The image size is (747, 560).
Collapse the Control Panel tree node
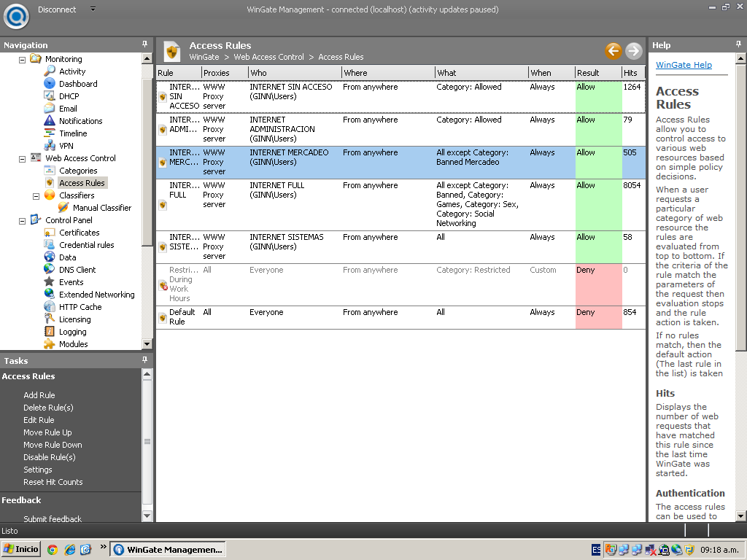tap(22, 221)
